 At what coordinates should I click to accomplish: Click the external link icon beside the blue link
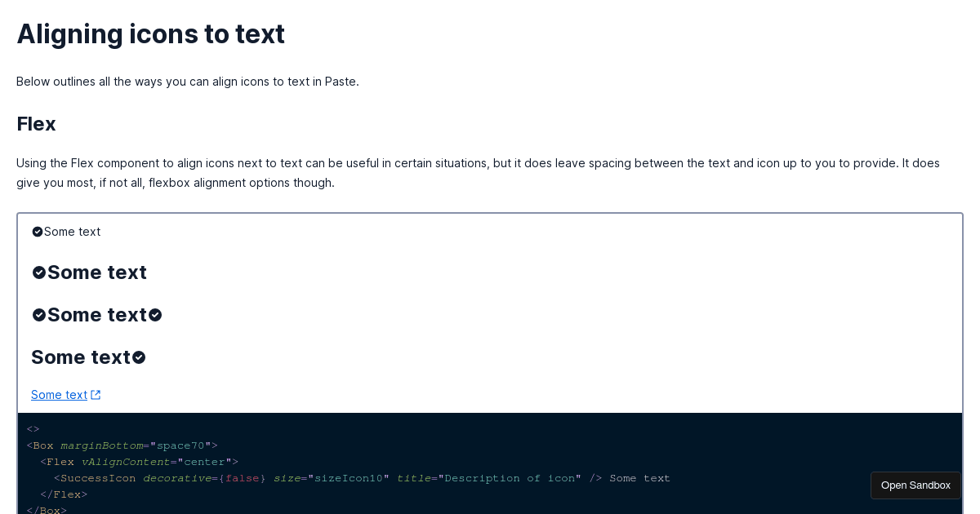[x=96, y=394]
